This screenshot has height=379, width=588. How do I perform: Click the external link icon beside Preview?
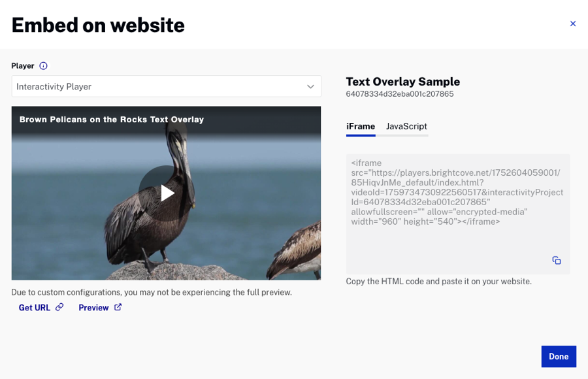[118, 307]
